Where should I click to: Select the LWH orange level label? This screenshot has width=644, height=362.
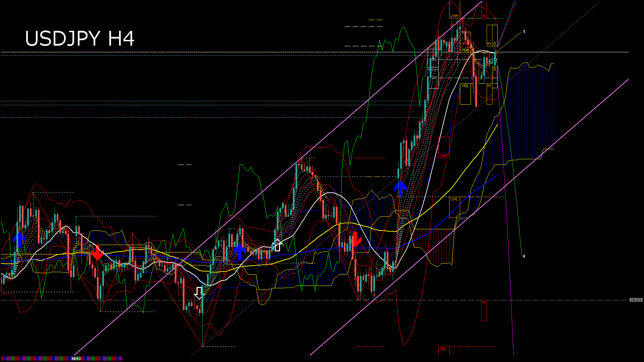454,16
